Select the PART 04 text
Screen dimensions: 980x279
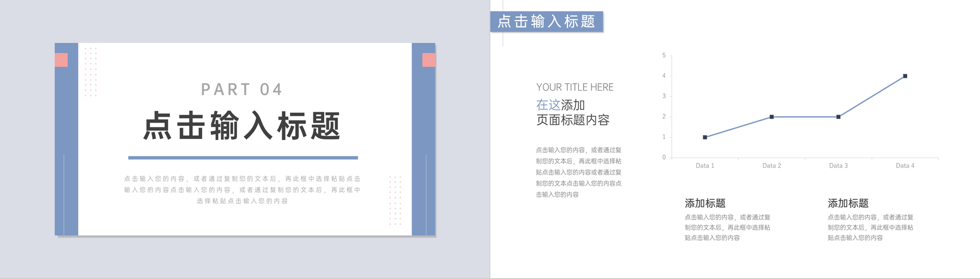242,89
